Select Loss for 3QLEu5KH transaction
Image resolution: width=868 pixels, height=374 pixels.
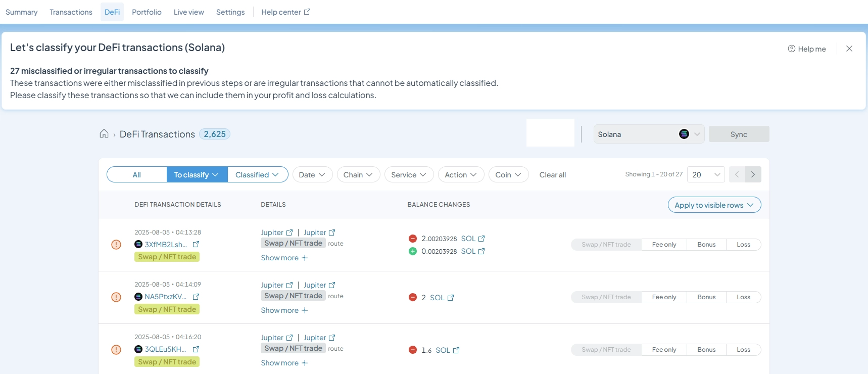(x=743, y=350)
